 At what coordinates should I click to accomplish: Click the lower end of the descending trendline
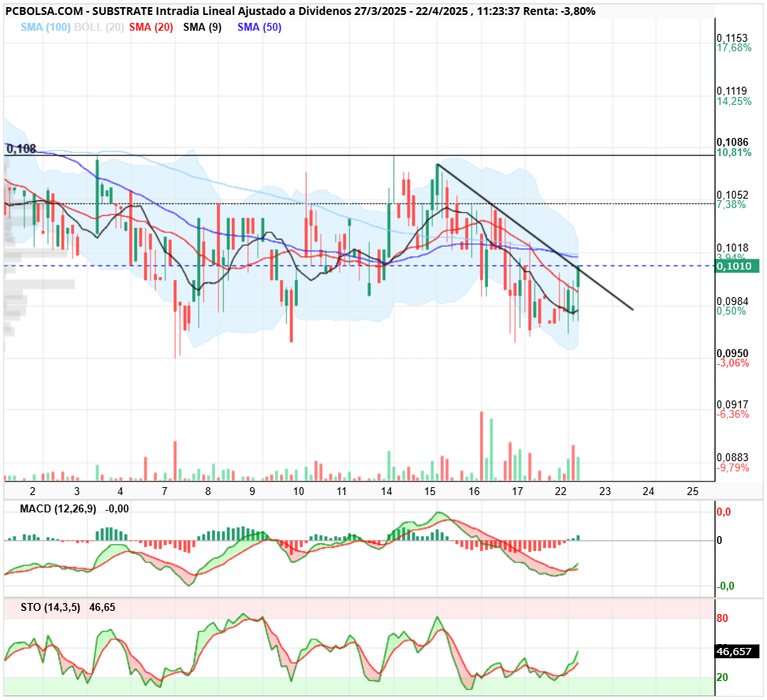(x=633, y=309)
